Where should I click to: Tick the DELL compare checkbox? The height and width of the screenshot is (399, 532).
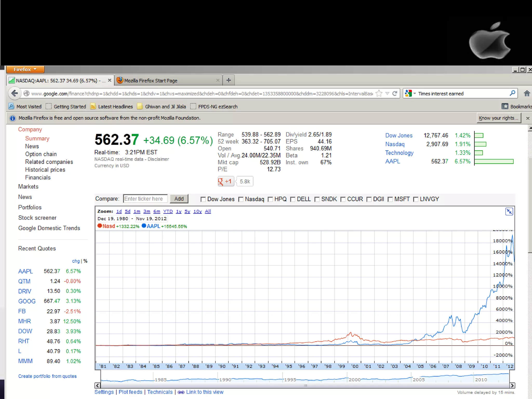(292, 199)
